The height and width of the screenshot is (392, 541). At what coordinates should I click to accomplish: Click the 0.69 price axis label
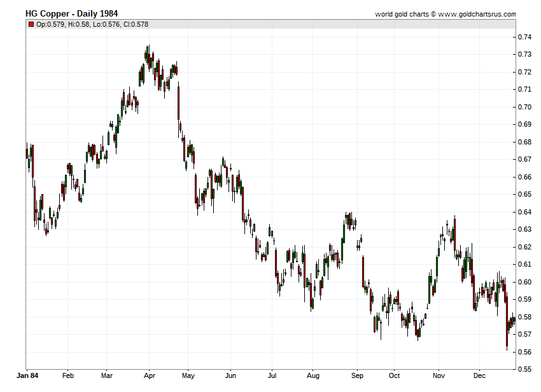point(525,124)
